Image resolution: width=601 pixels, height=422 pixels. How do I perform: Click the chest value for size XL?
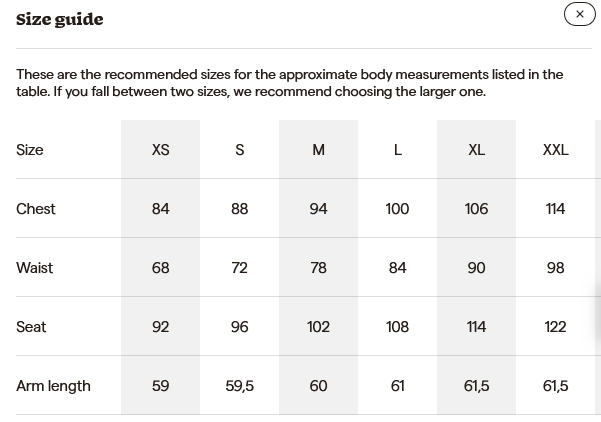click(x=476, y=209)
